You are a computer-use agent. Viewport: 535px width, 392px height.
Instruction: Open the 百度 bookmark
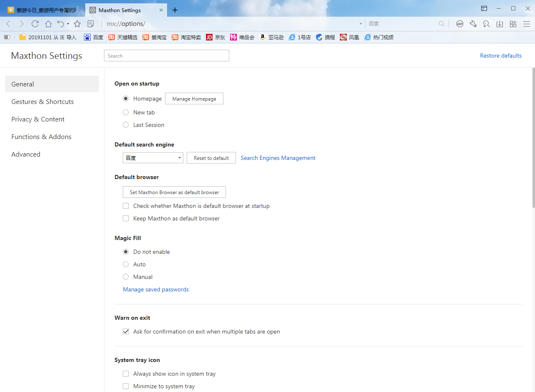94,37
